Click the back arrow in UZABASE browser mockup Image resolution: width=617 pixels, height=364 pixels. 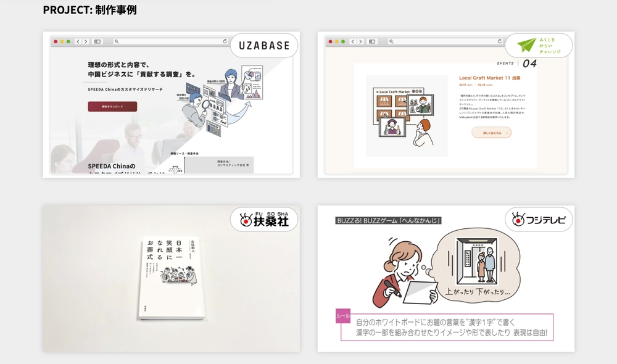click(x=78, y=41)
